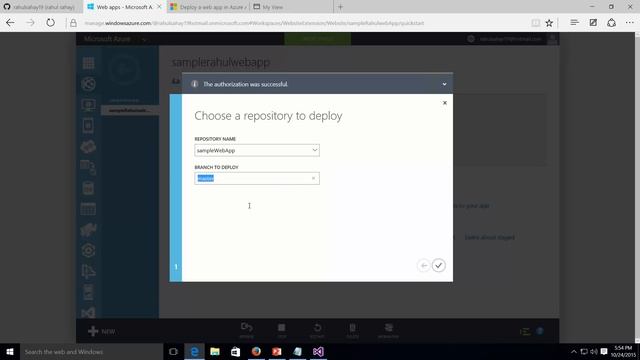Go back in the browser

(x=10, y=23)
